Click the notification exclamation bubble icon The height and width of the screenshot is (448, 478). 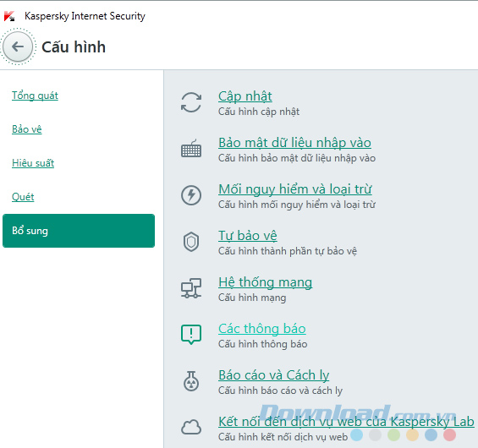[x=191, y=335]
